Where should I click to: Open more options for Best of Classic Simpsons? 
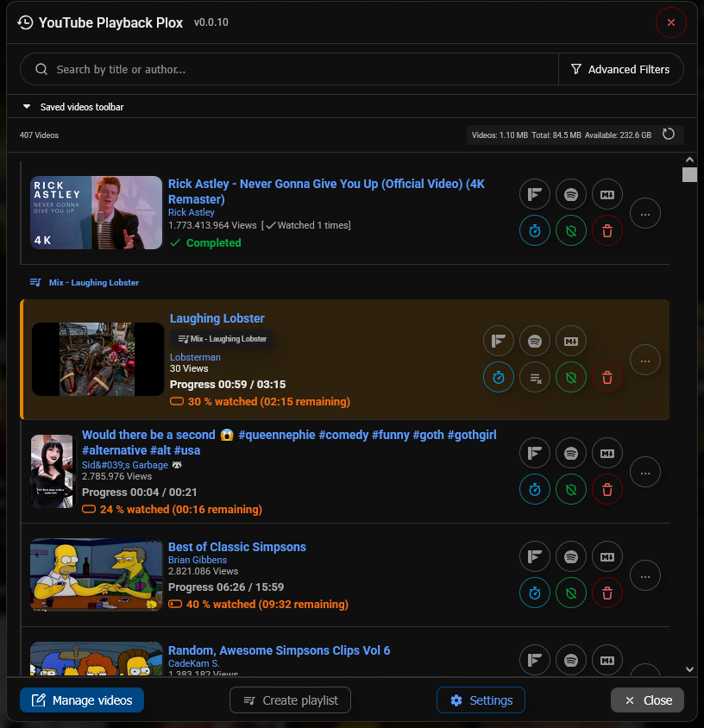tap(645, 575)
